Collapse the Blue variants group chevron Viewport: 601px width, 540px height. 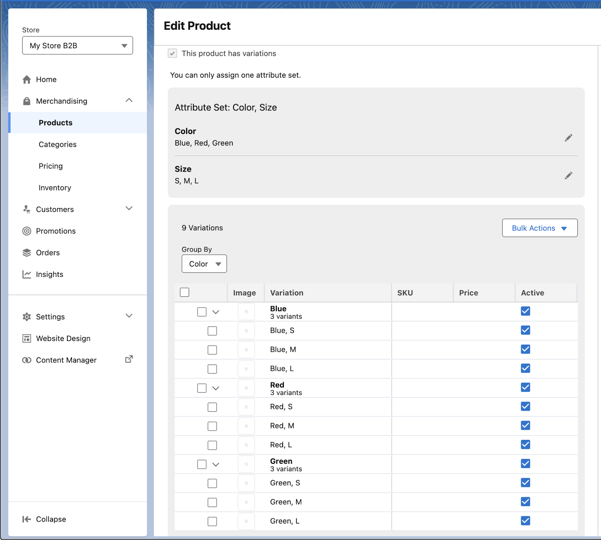coord(216,312)
